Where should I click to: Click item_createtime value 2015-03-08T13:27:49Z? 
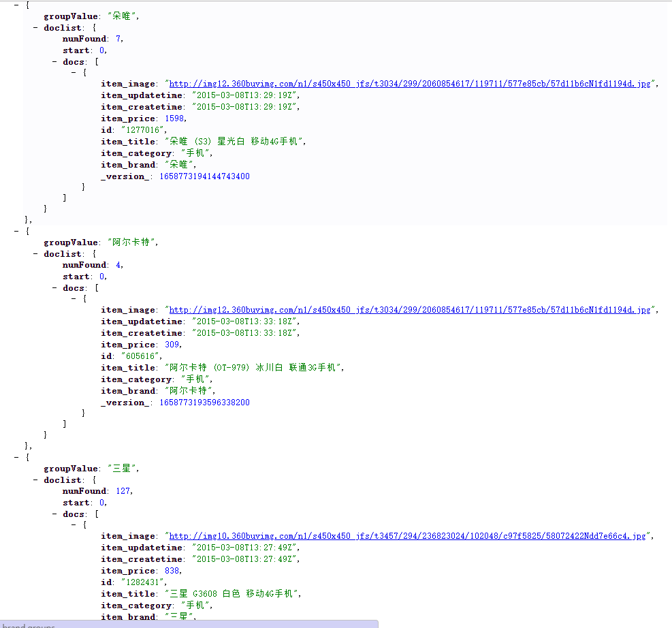point(244,559)
